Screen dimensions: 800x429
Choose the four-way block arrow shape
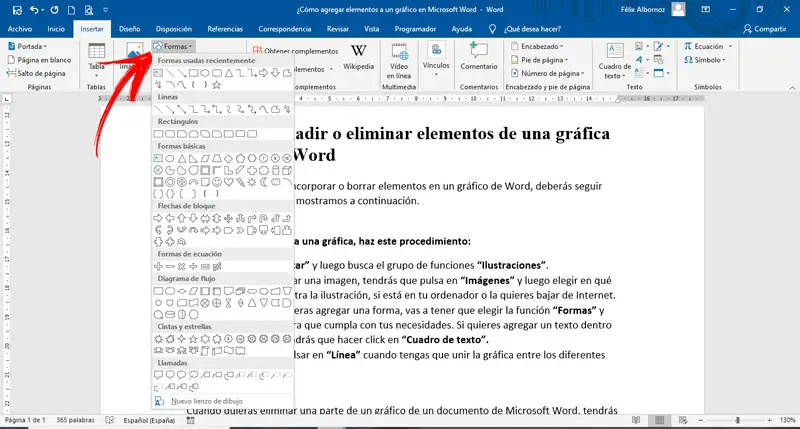click(x=229, y=218)
